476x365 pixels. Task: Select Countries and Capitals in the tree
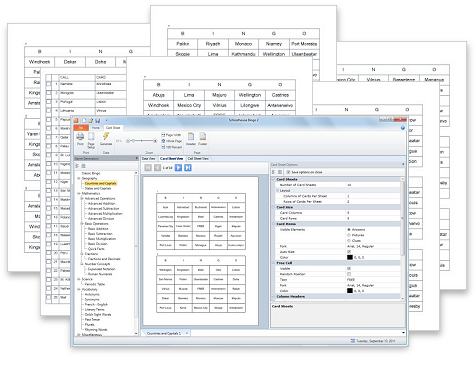click(x=100, y=183)
